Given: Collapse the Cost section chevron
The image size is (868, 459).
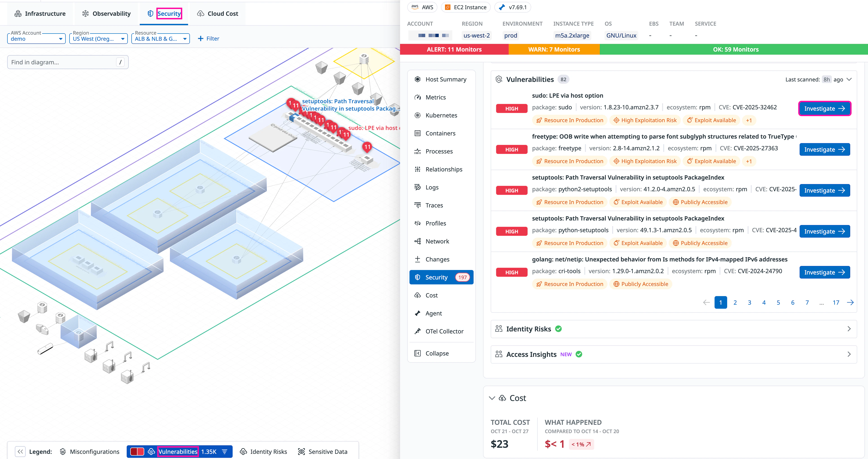Looking at the screenshot, I should [x=492, y=398].
